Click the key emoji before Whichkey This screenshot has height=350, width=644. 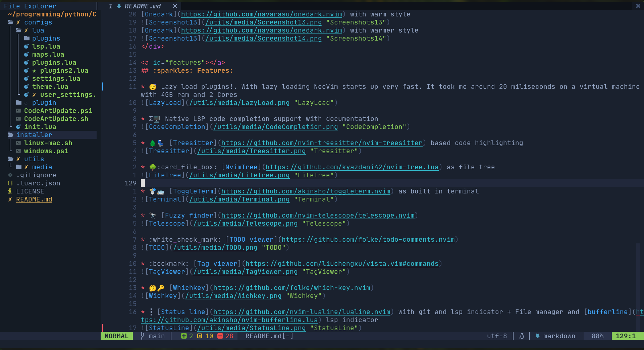(x=161, y=288)
